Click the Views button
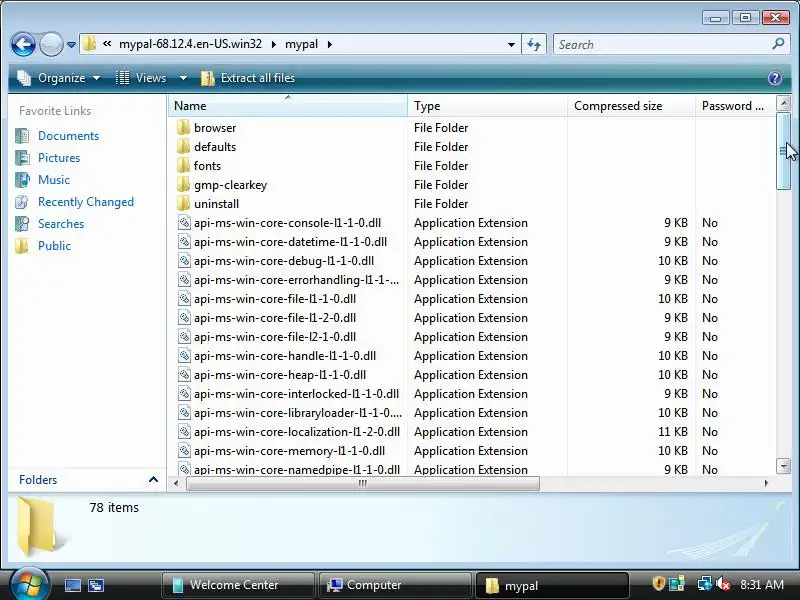Viewport: 800px width, 600px height. (141, 78)
